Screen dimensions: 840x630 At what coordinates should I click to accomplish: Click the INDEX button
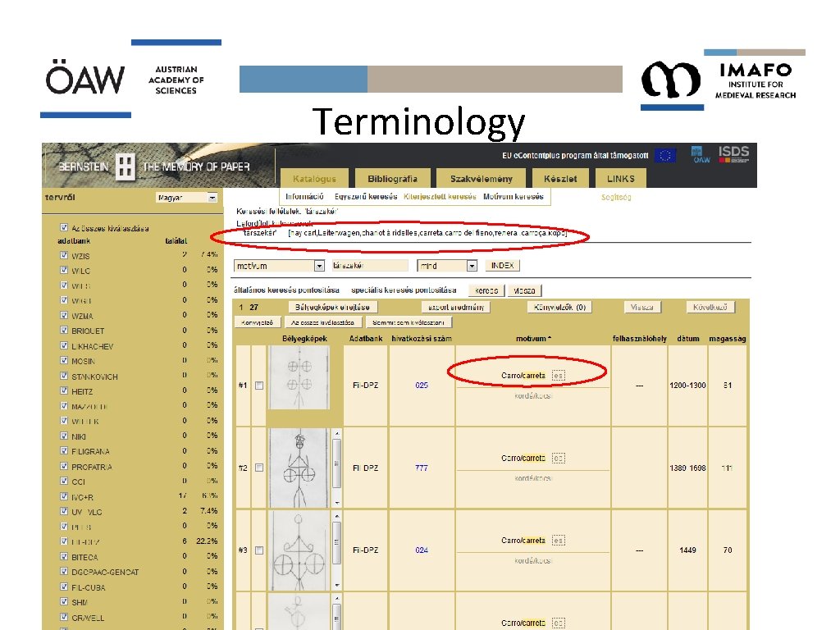(502, 266)
